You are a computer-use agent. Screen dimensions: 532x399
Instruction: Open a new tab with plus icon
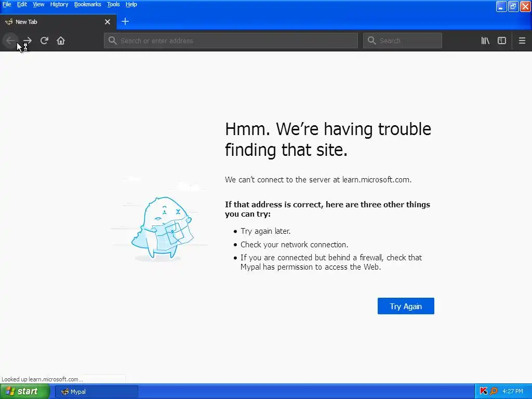tap(125, 21)
